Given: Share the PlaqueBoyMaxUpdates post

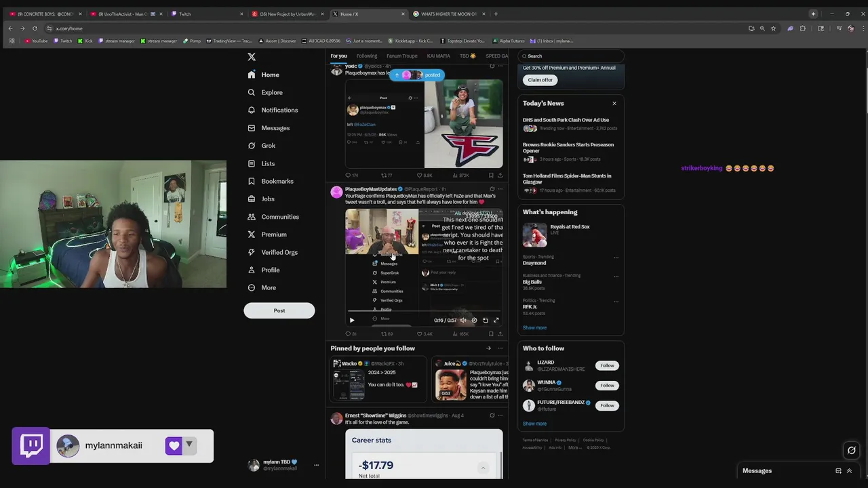Looking at the screenshot, I should coord(500,333).
